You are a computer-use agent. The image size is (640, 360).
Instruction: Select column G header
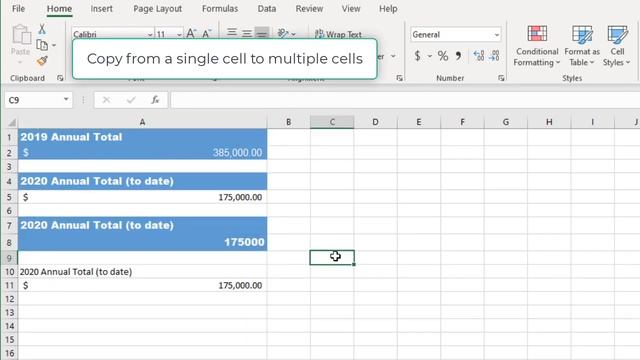505,122
